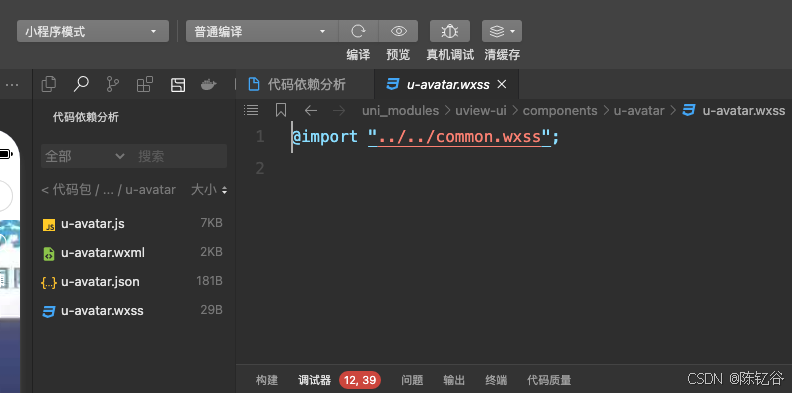Click the braces icon of u-avatar.json

(48, 282)
